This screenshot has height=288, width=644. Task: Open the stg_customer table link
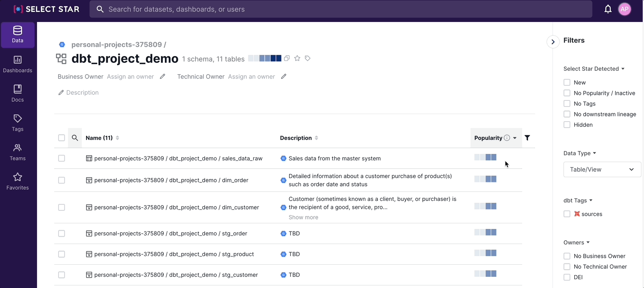[176, 275]
